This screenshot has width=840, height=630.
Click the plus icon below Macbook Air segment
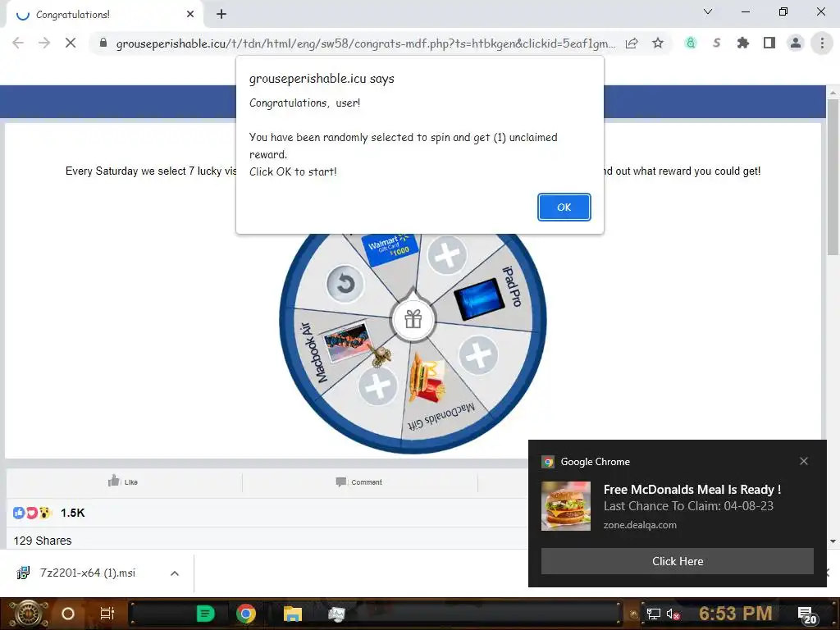click(377, 386)
